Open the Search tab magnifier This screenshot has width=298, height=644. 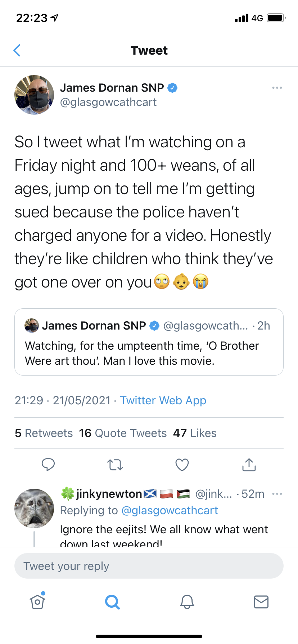point(112,602)
